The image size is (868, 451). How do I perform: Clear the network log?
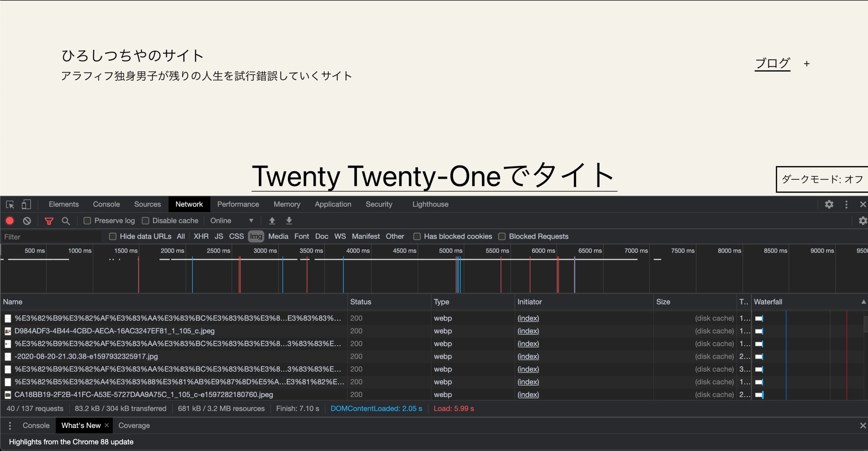tap(27, 221)
